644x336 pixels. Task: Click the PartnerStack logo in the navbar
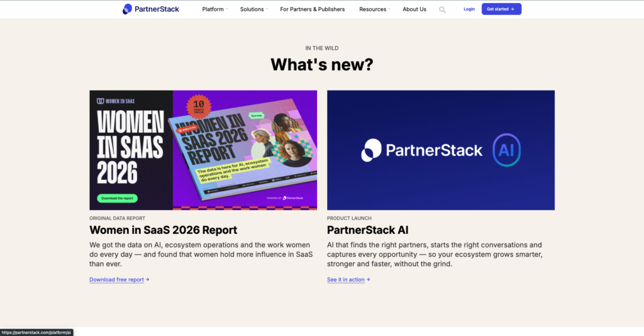(x=151, y=9)
